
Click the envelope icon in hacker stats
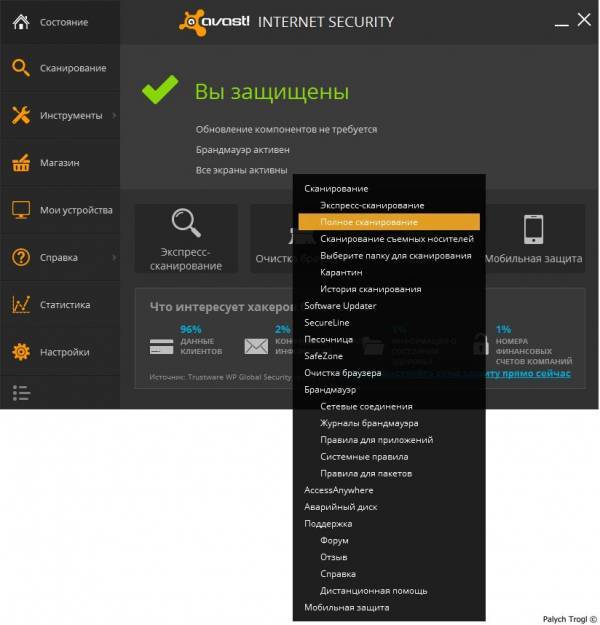[256, 346]
